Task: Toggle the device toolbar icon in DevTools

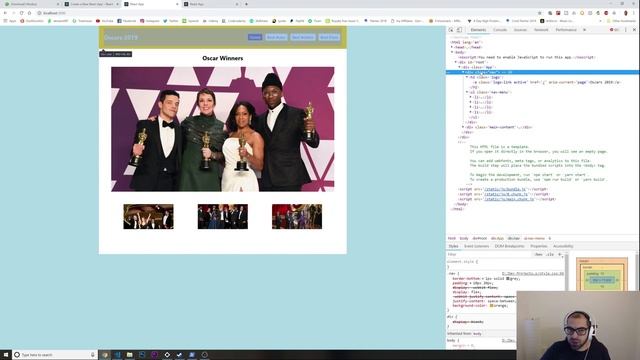Action: click(460, 30)
